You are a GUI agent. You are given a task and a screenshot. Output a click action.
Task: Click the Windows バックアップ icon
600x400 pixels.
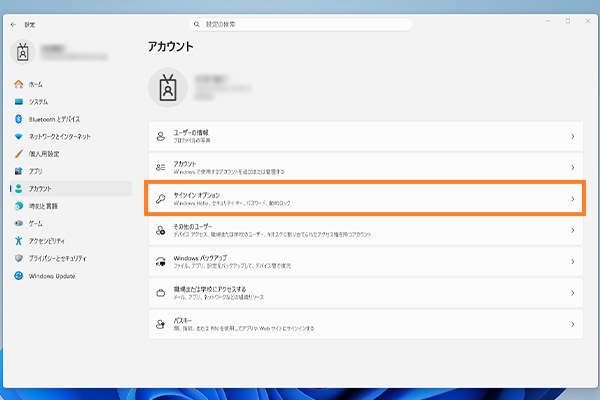tap(161, 262)
